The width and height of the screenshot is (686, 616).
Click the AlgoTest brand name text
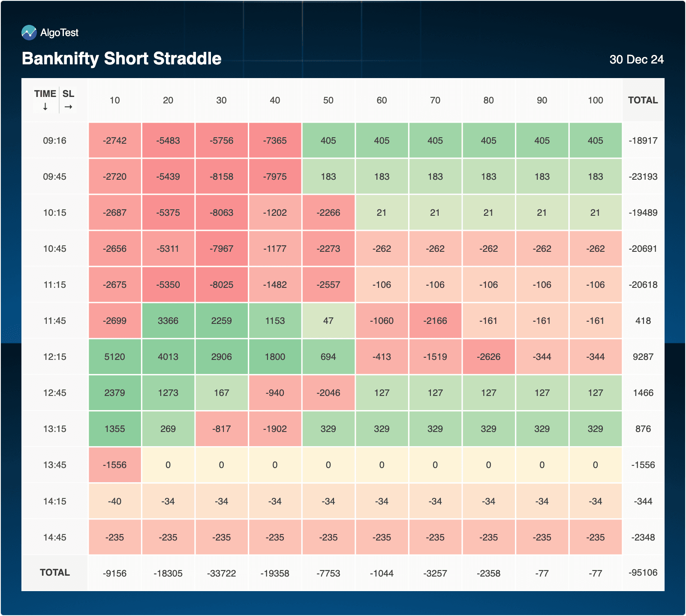click(59, 33)
